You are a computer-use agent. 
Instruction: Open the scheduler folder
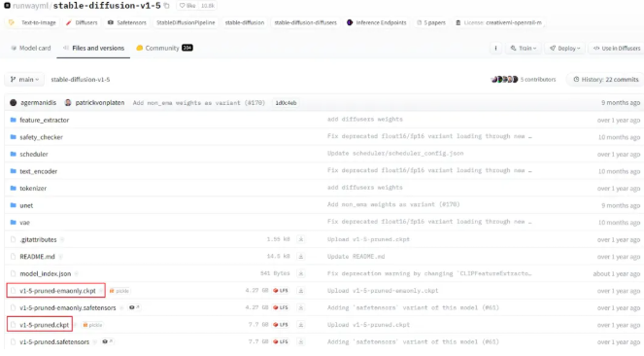(34, 154)
